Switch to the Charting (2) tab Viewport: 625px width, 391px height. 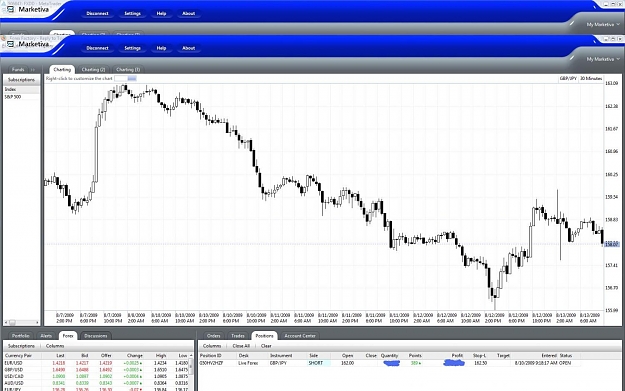click(93, 70)
